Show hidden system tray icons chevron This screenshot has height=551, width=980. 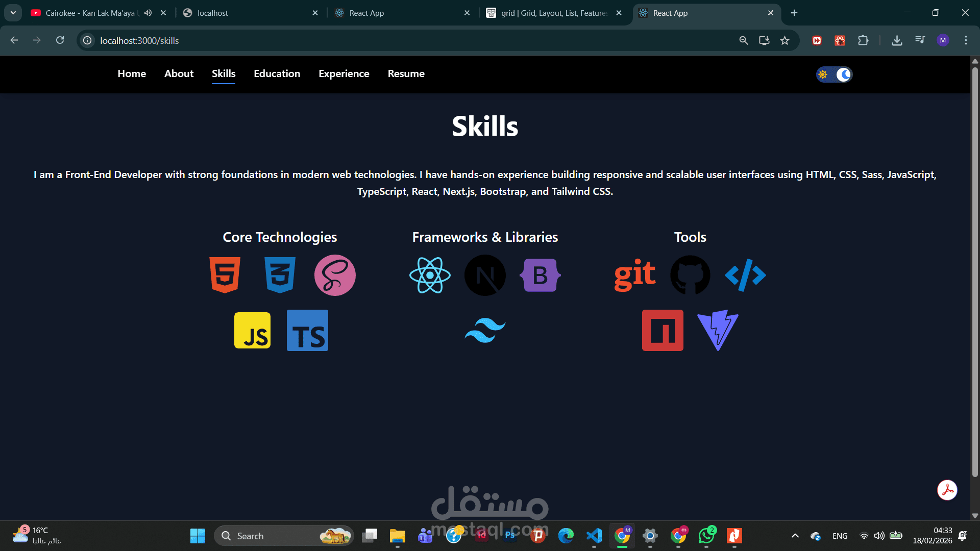click(x=795, y=536)
